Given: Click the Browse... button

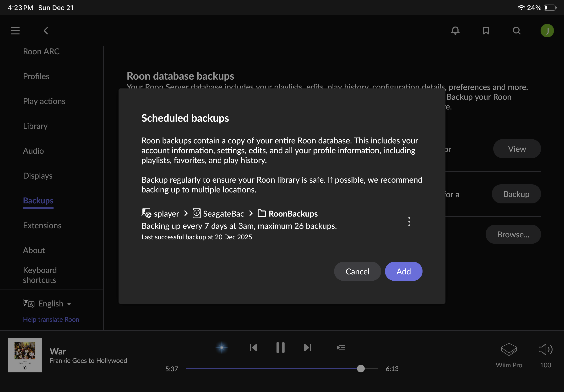Looking at the screenshot, I should (x=513, y=234).
